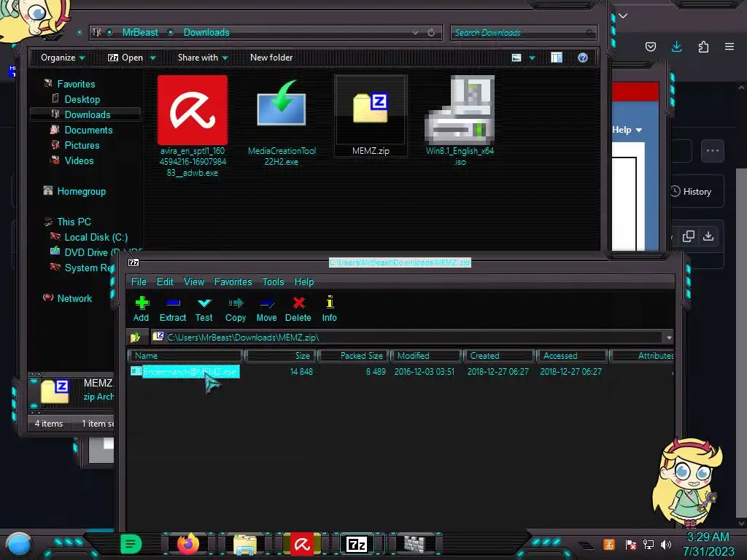Click the Downloads breadcrumb in address bar
This screenshot has height=560, width=747.
point(206,32)
